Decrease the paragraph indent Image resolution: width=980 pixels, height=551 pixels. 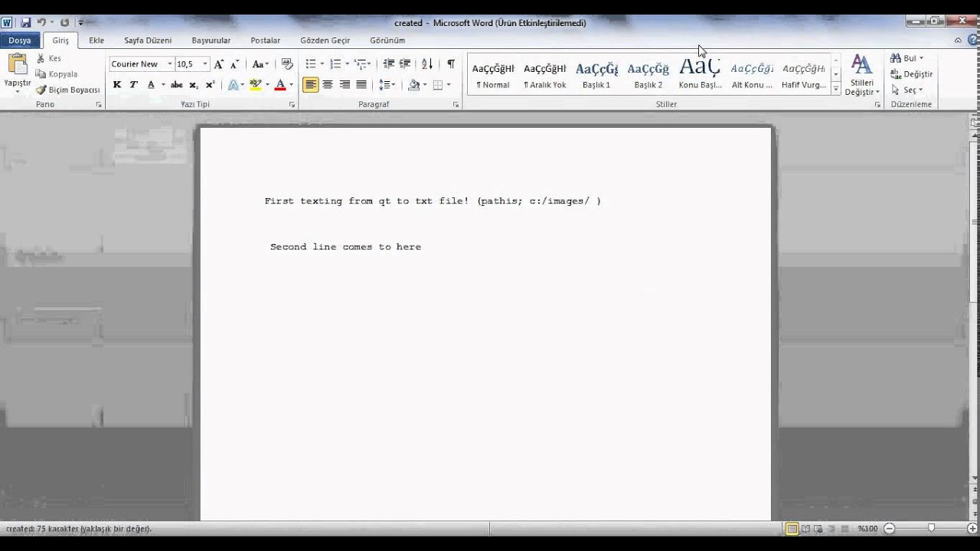(x=388, y=64)
